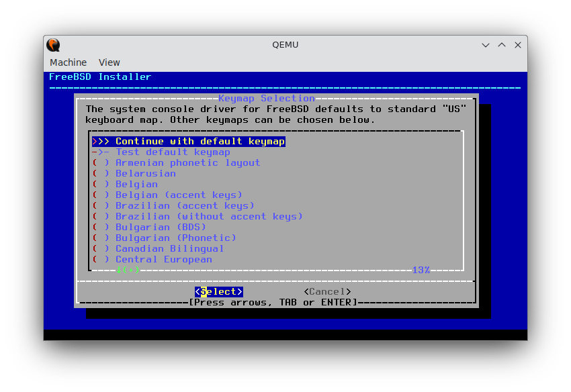Select the Belgian keymap radio
Image resolution: width=571 pixels, height=392 pixels.
tap(136, 184)
